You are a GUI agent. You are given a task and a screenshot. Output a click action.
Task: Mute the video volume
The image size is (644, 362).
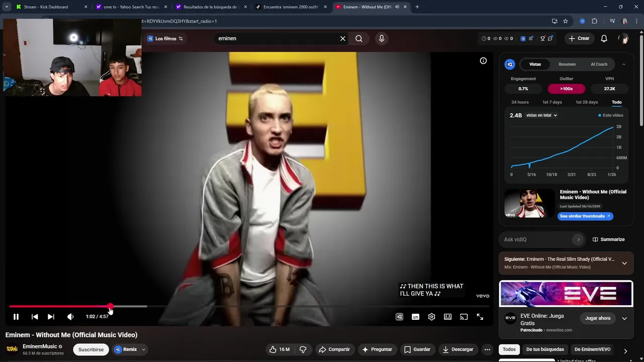[70, 317]
